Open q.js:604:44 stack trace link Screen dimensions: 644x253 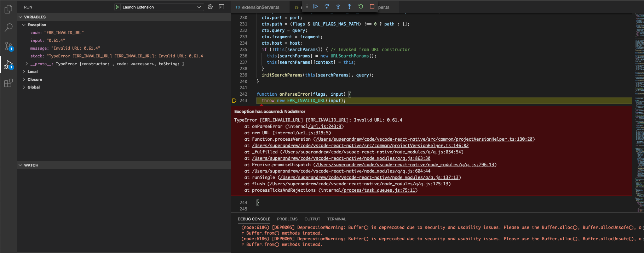[341, 171]
